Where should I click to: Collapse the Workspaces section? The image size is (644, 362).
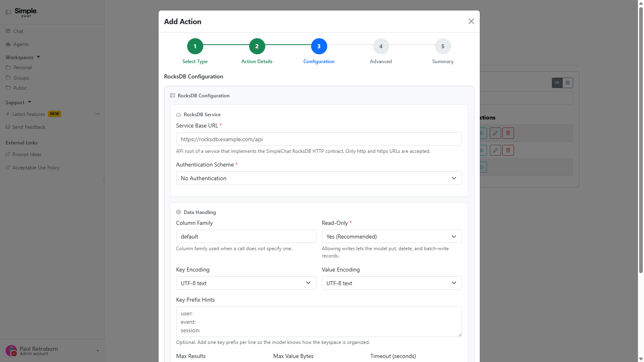[23, 58]
